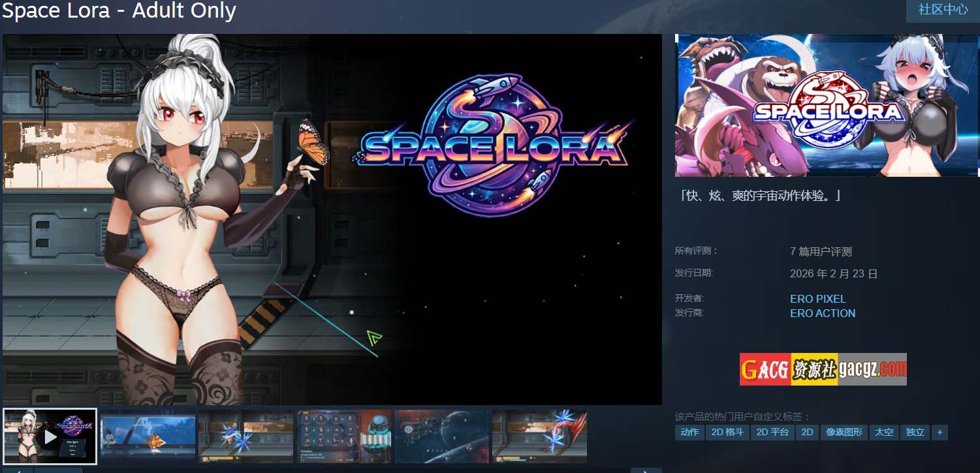The image size is (980, 473).
Task: Click the 7 篇用户评测 reviews link
Action: pos(821,252)
